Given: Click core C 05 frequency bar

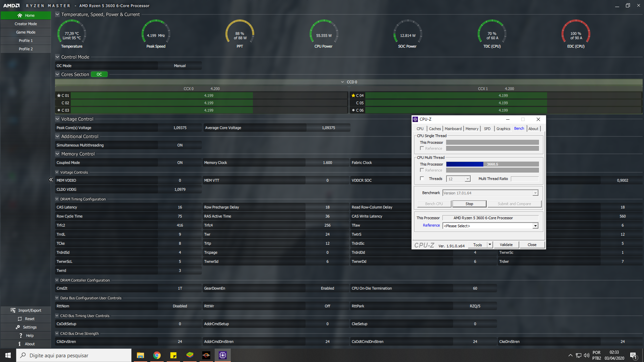Looking at the screenshot, I should point(503,103).
